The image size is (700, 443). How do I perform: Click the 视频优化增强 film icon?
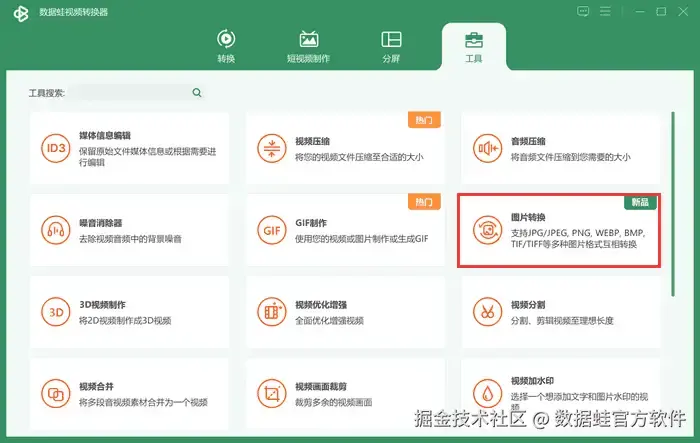pyautogui.click(x=271, y=312)
